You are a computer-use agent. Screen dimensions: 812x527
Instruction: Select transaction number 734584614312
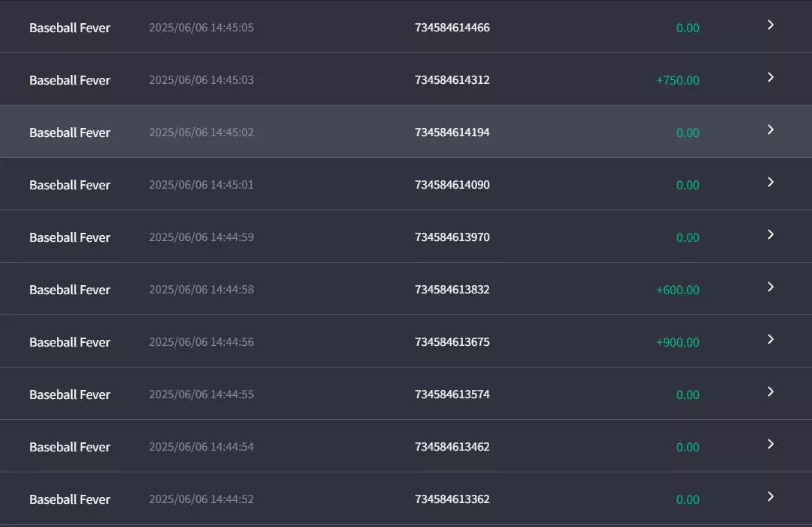point(452,79)
